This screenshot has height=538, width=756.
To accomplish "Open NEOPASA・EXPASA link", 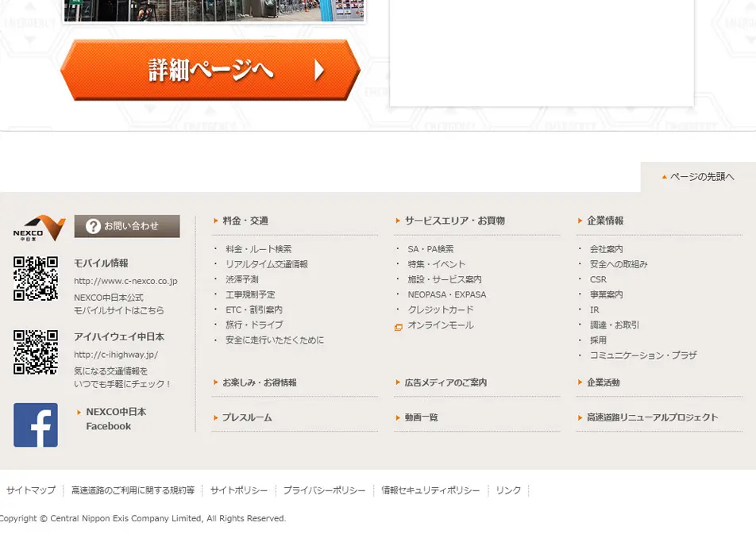I will click(447, 294).
